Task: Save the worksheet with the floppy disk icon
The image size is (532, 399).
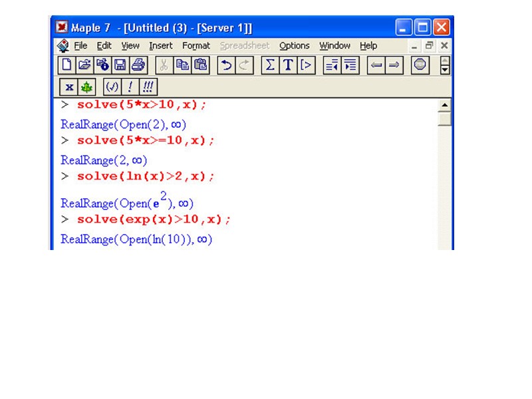Action: coord(120,65)
